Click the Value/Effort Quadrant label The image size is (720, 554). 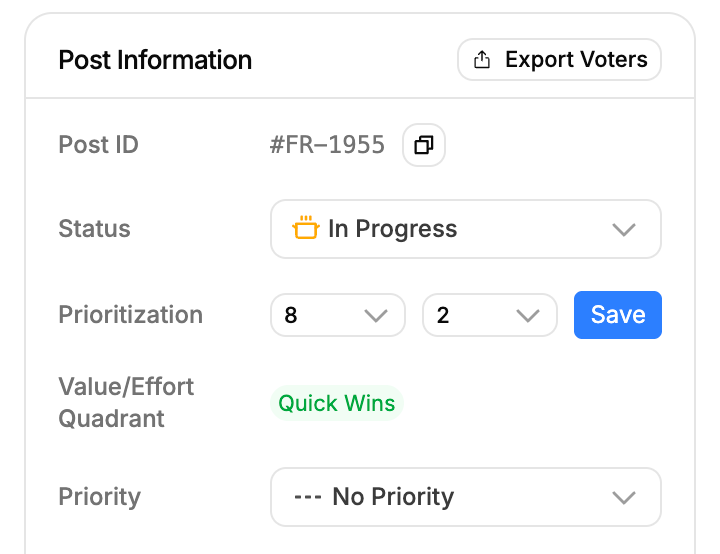pos(126,402)
